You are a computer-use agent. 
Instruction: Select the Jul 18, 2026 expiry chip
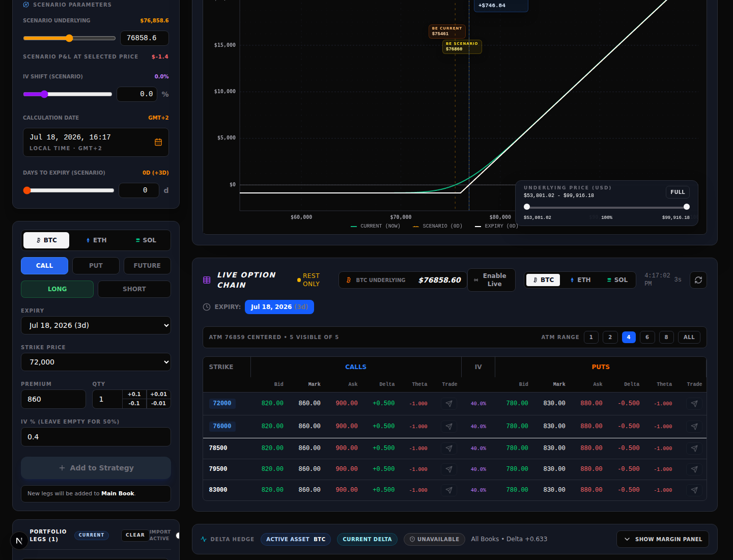coord(279,307)
